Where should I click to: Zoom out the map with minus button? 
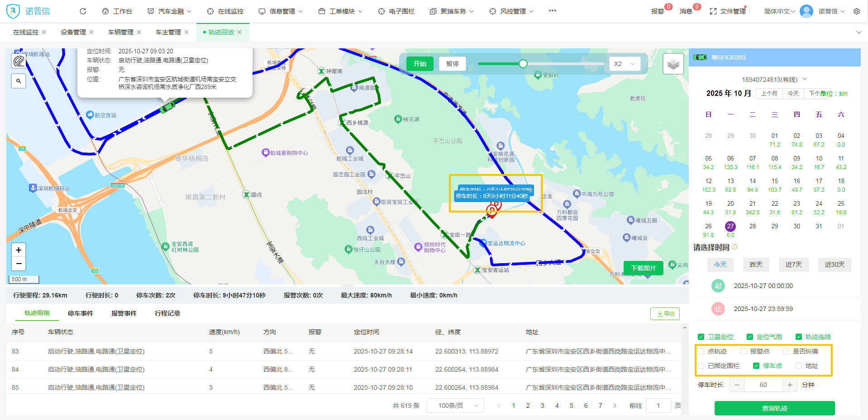point(19,264)
